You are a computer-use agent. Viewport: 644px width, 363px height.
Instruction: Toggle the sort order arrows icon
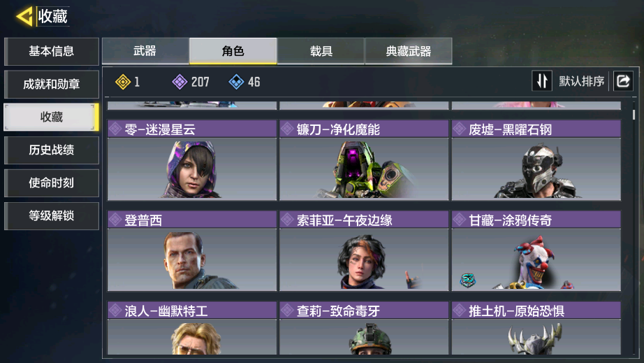pos(542,80)
